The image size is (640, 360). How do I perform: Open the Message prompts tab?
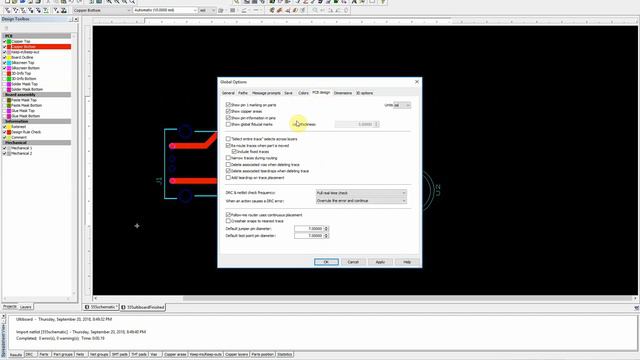coord(266,93)
